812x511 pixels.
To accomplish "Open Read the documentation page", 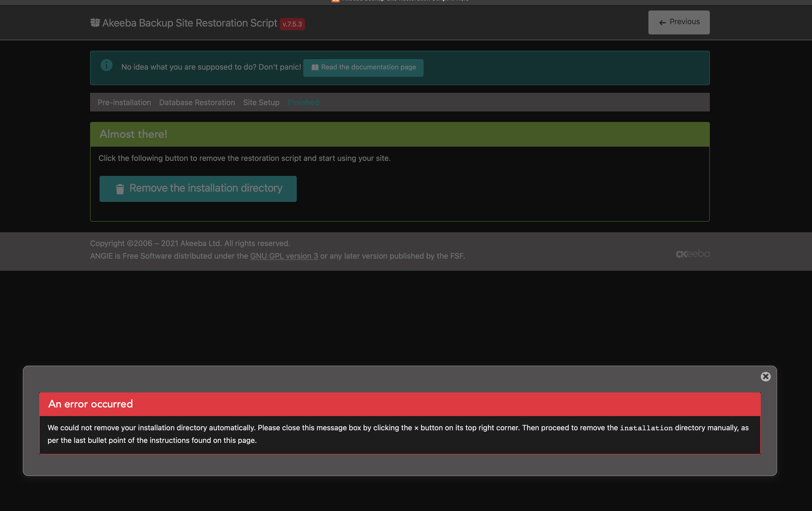I will (363, 68).
